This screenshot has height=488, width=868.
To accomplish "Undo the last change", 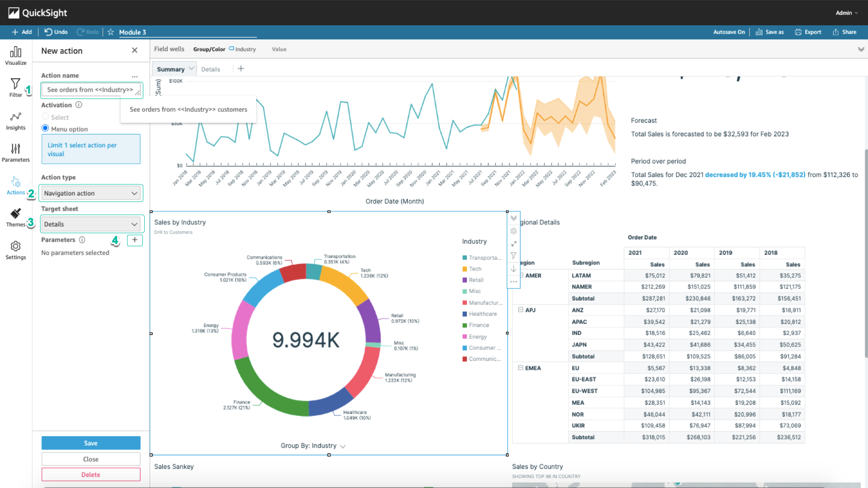I will point(56,32).
